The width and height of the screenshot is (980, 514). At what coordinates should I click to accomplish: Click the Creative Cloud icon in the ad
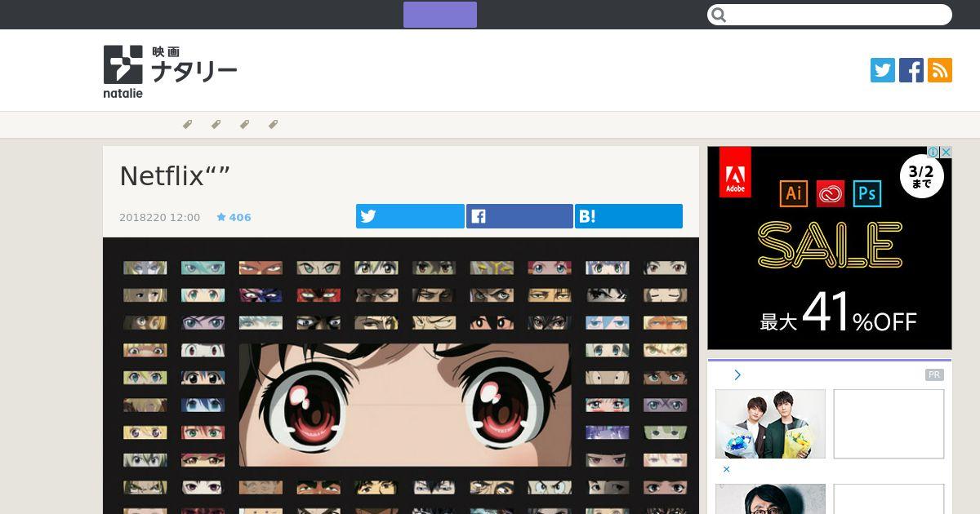[x=830, y=193]
